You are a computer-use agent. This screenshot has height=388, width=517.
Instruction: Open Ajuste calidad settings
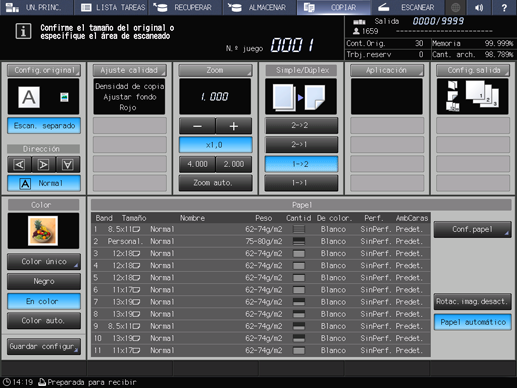pyautogui.click(x=129, y=70)
